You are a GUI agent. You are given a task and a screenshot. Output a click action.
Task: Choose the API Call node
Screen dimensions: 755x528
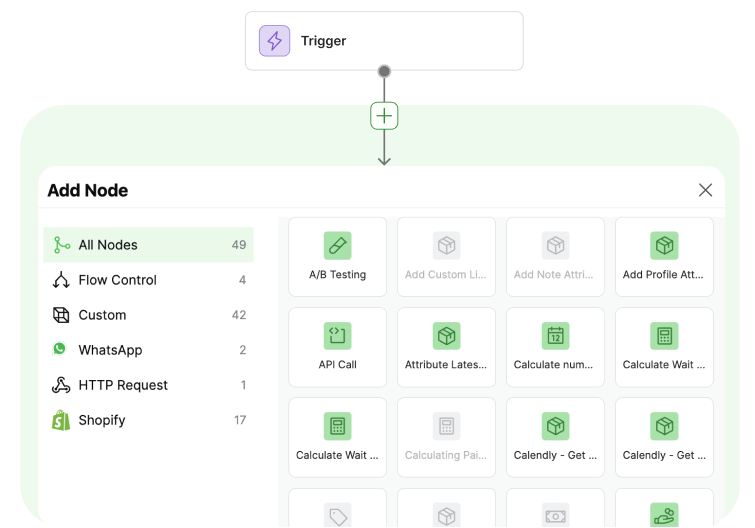coord(338,347)
